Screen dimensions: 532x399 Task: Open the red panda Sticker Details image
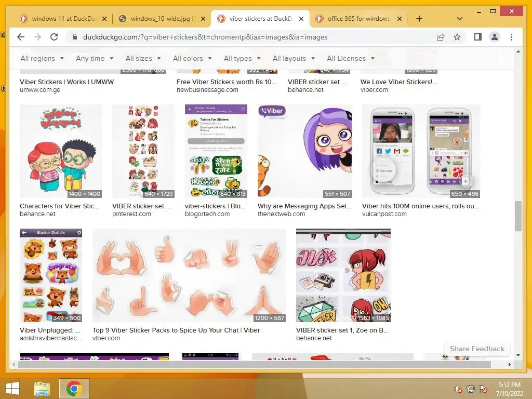point(51,275)
